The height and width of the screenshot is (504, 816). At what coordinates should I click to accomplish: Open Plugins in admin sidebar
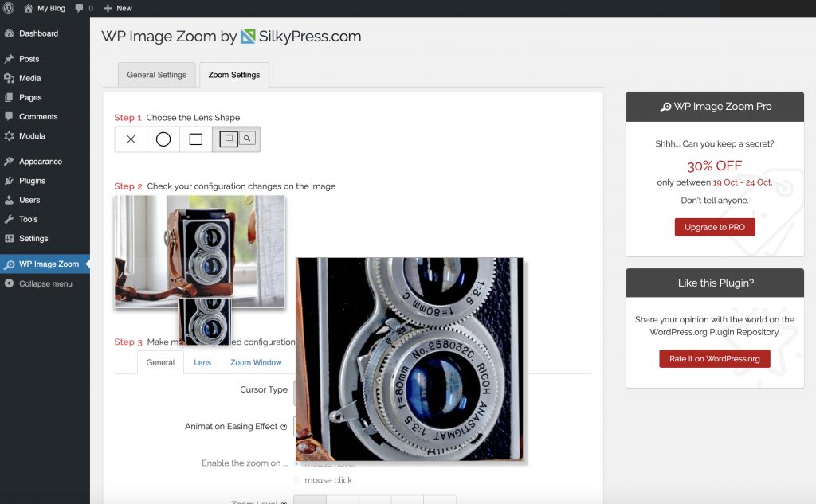(32, 181)
